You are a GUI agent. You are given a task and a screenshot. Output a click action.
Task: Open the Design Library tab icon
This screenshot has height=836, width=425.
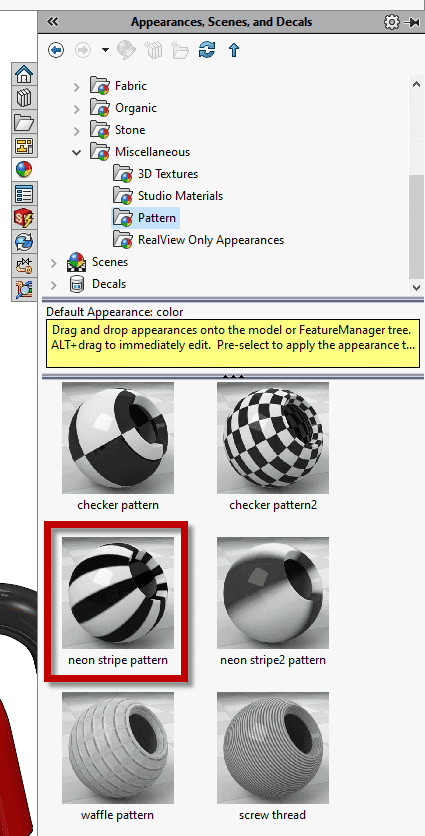(x=24, y=98)
